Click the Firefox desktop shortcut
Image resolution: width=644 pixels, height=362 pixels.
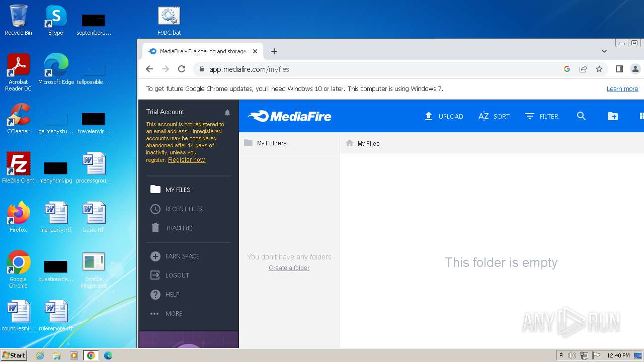tap(18, 217)
